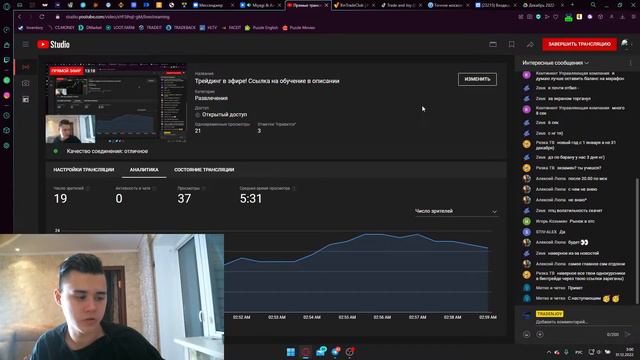Click the average watch time 5:31 value
This screenshot has height=360, width=640.
click(x=251, y=199)
